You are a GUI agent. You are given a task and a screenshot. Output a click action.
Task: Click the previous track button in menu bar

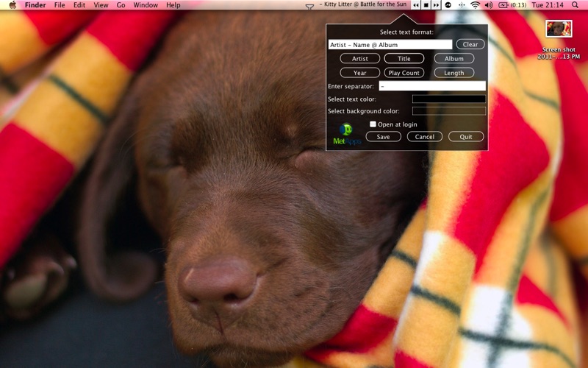[x=416, y=5]
